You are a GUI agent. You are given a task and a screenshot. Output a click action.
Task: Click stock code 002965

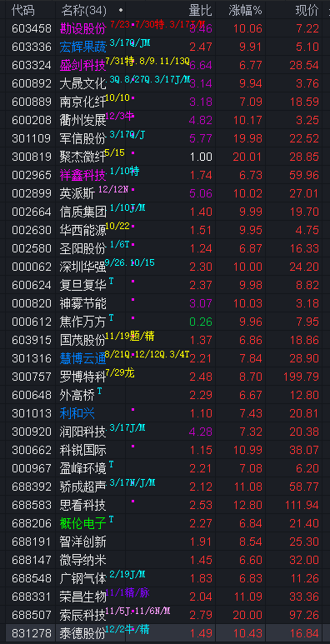pos(32,175)
